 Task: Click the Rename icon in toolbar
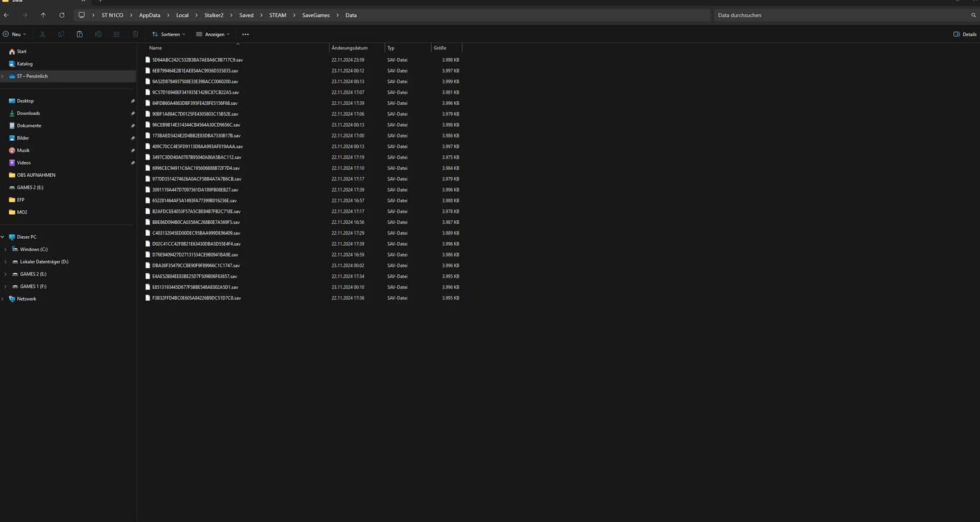pyautogui.click(x=98, y=34)
